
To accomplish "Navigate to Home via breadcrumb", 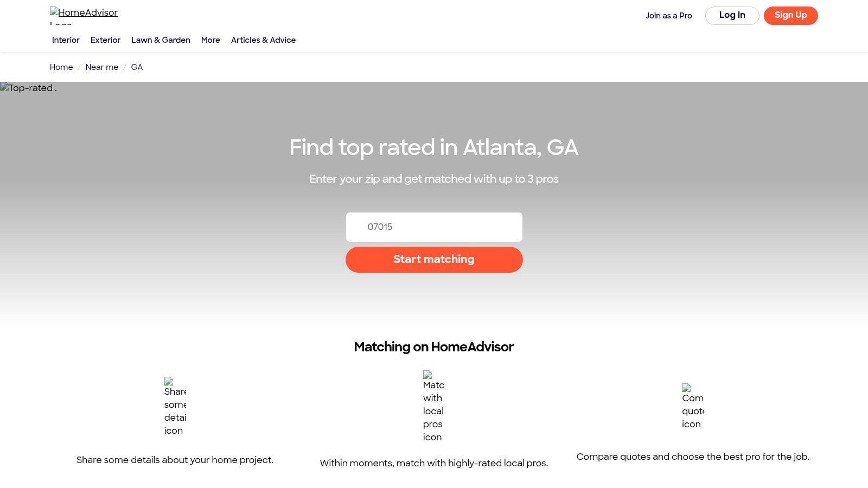I will [x=61, y=67].
